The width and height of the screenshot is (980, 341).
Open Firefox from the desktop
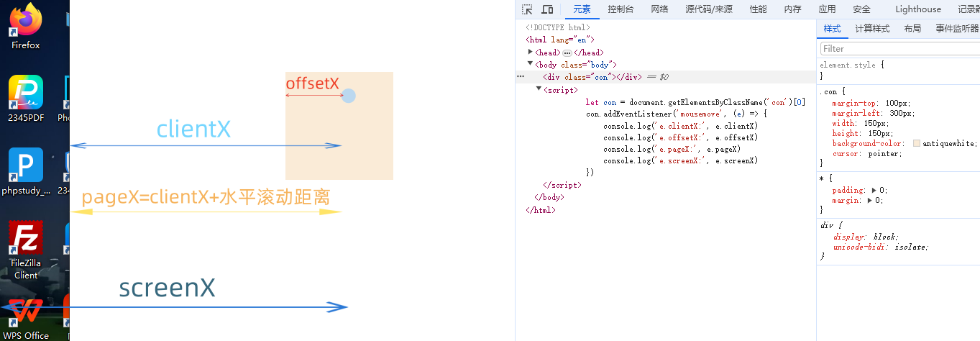point(26,27)
